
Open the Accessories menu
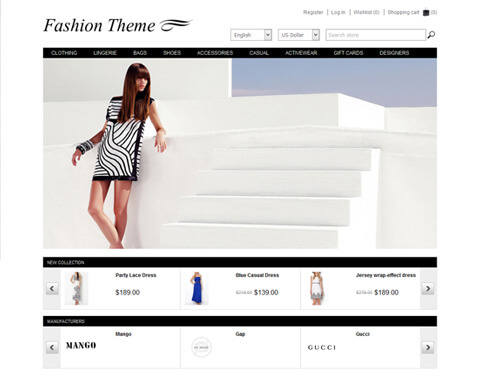tap(215, 53)
